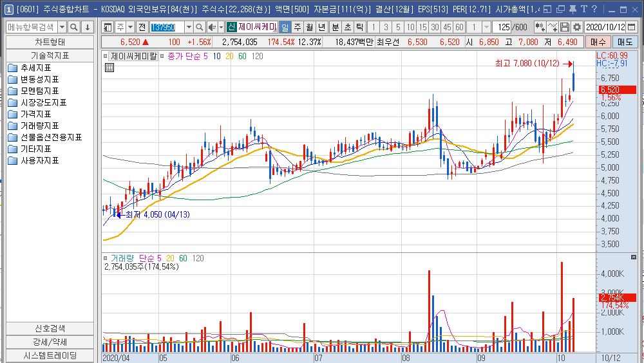
Task: Click the 2020/10/12 date field
Action: [x=605, y=28]
